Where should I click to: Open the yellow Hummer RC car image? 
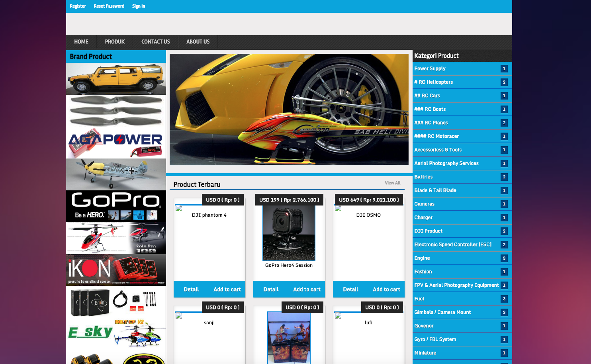point(115,79)
